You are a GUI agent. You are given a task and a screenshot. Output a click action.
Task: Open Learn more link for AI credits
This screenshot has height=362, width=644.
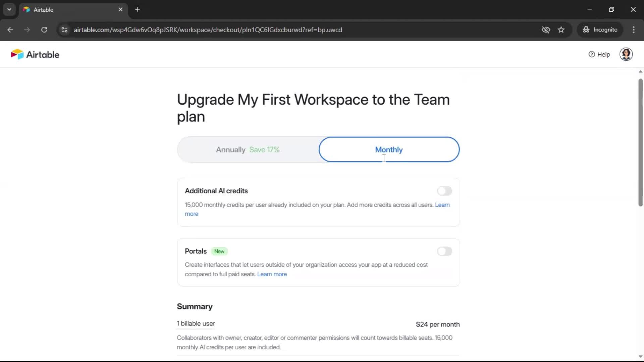tap(442, 205)
